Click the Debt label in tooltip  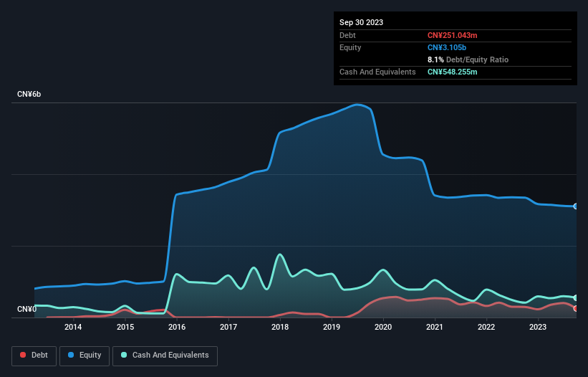coord(347,35)
